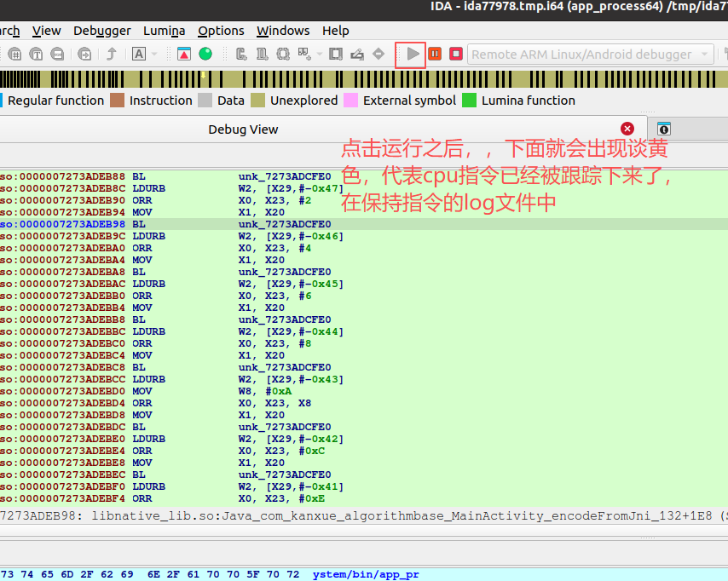Viewport: 728px width, 581px height.
Task: Select the LDURB W2, [X29,#-0x45] line
Action: tap(364, 284)
